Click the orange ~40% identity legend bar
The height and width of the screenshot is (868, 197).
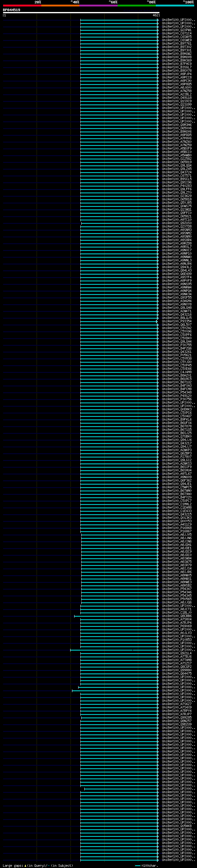60,6
